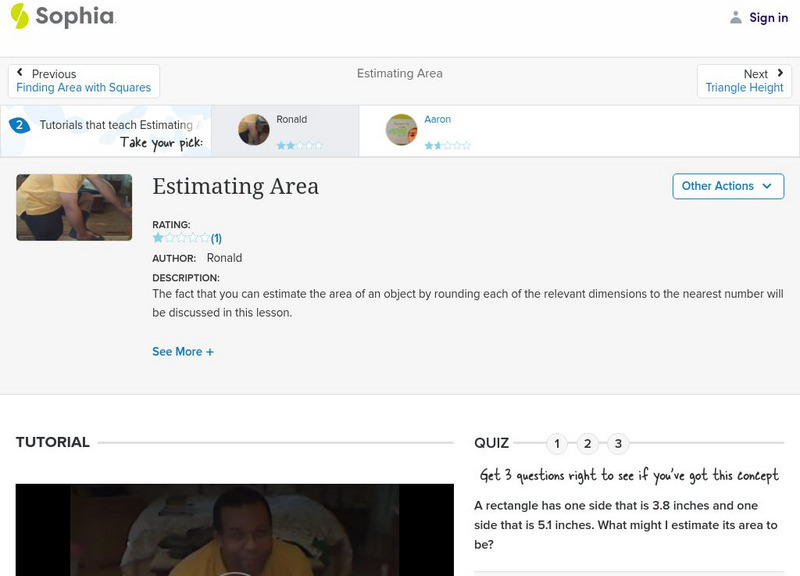Image resolution: width=800 pixels, height=576 pixels.
Task: Click the (1) ratings count link
Action: coord(217,237)
